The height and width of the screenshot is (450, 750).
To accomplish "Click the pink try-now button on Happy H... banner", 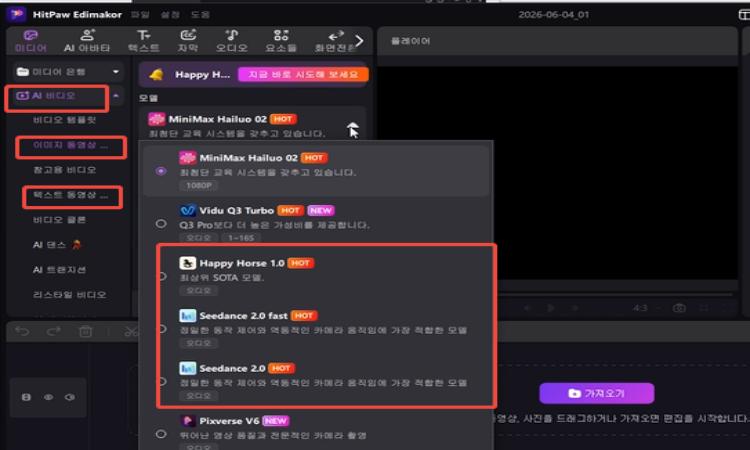I will click(303, 75).
